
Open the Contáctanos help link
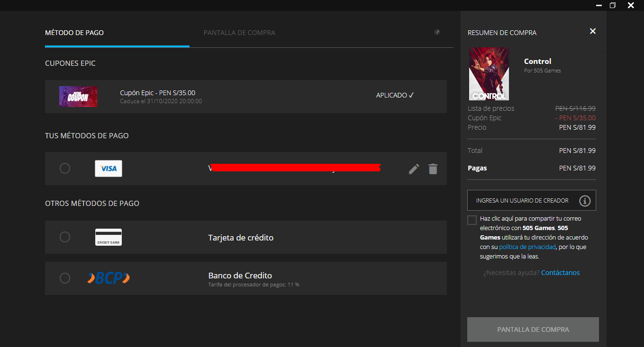pyautogui.click(x=561, y=273)
